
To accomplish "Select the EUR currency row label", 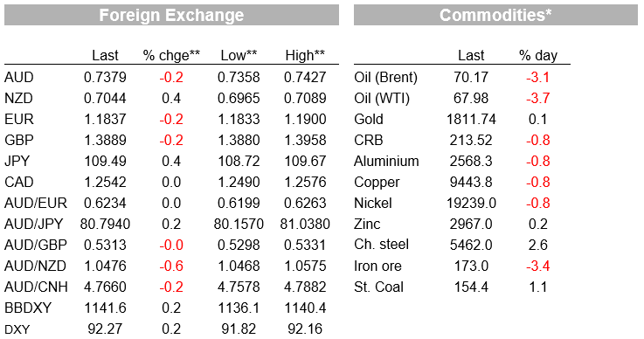I will click(x=19, y=119).
